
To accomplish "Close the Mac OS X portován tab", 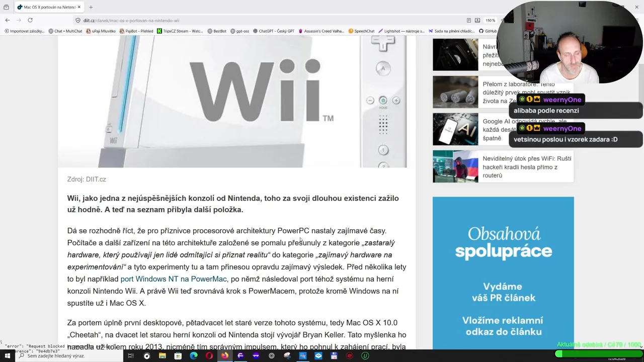I will 79,7.
